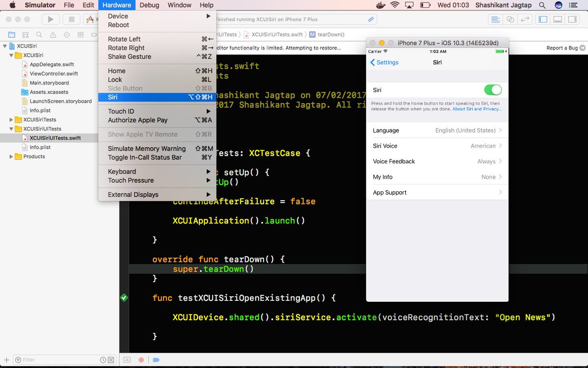The width and height of the screenshot is (588, 368).
Task: Open My Info setting row
Action: click(x=437, y=177)
